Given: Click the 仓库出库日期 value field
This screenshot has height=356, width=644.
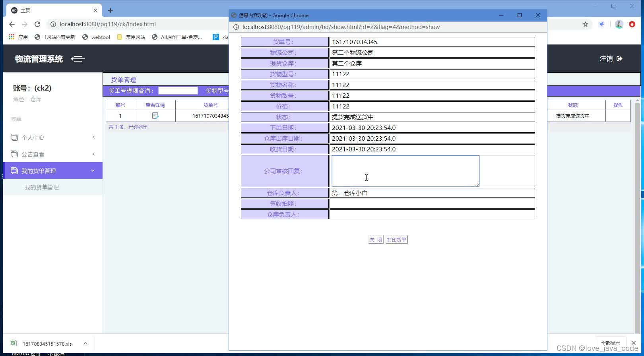Looking at the screenshot, I should [x=432, y=138].
